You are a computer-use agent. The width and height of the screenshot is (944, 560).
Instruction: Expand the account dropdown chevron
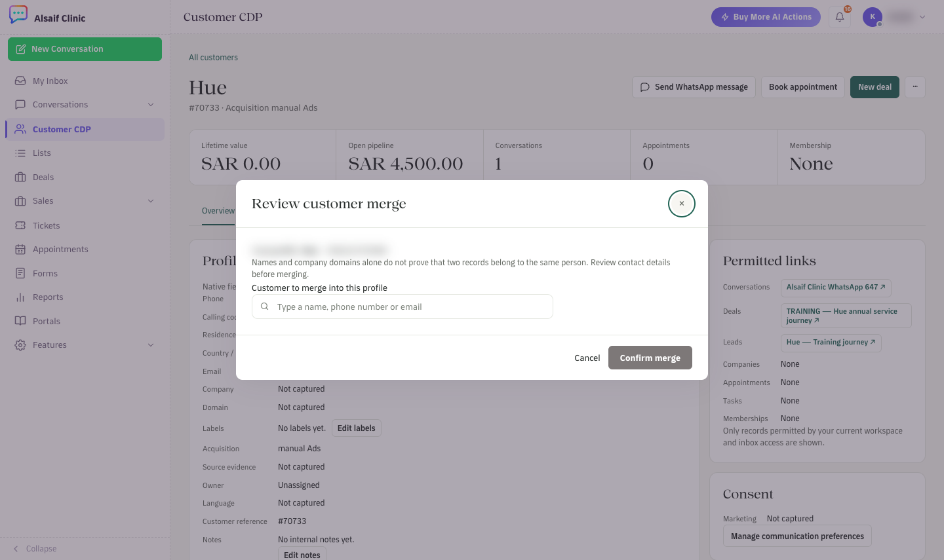point(922,17)
